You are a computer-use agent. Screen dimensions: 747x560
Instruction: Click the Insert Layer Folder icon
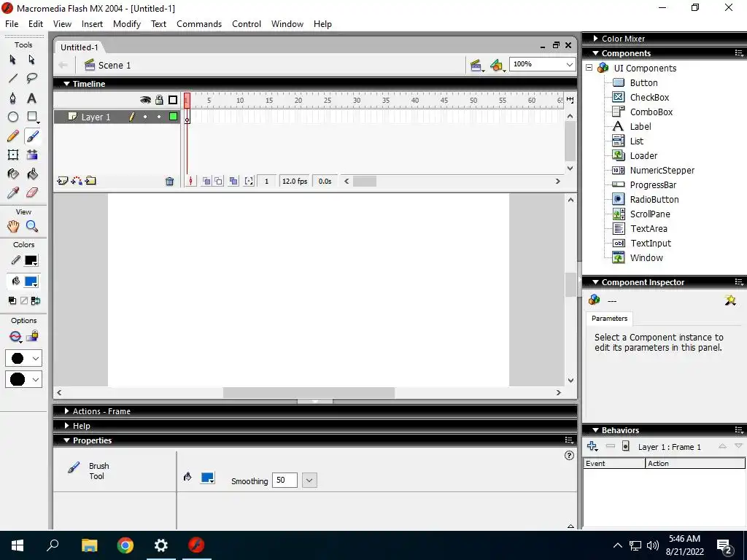90,181
